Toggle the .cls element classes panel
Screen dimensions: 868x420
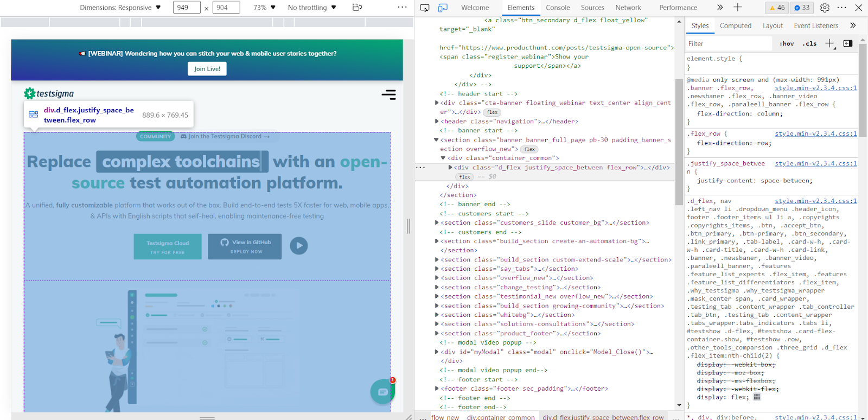(x=809, y=44)
